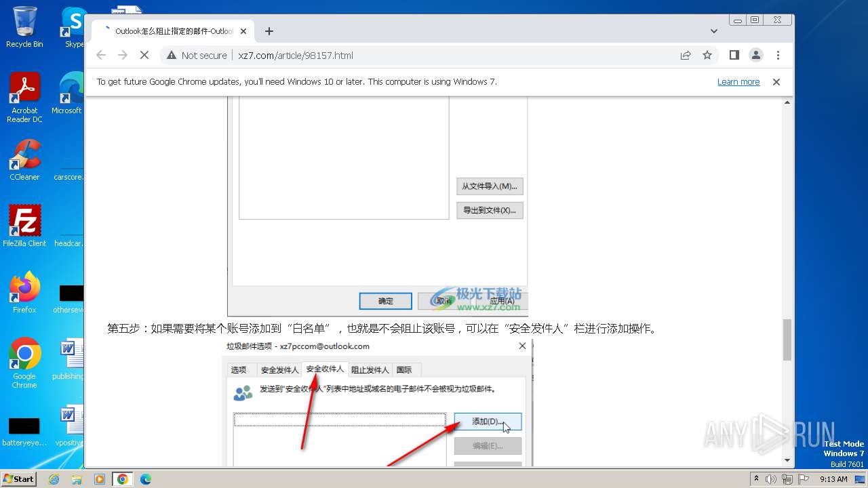Click the page vertical scrollbar thumb
Viewport: 868px width, 488px height.
(787, 340)
